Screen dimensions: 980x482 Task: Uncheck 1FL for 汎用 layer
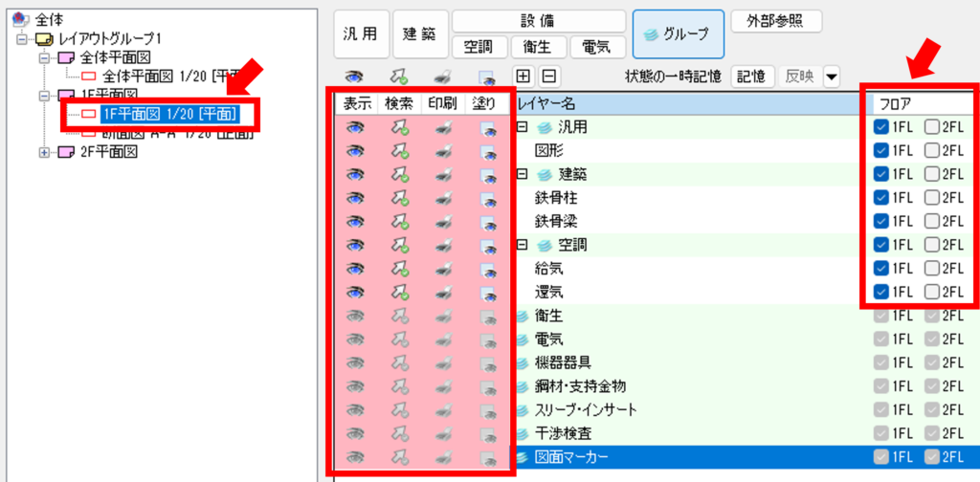[880, 126]
